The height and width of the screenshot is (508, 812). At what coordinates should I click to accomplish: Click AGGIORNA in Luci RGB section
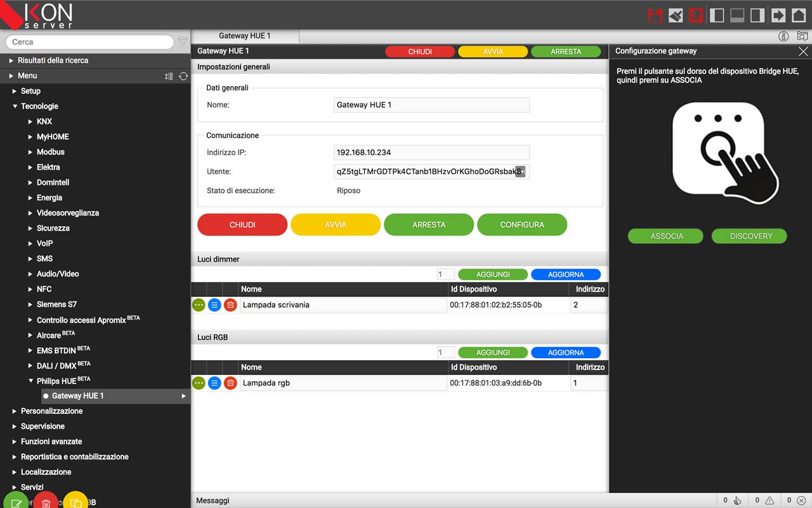566,352
